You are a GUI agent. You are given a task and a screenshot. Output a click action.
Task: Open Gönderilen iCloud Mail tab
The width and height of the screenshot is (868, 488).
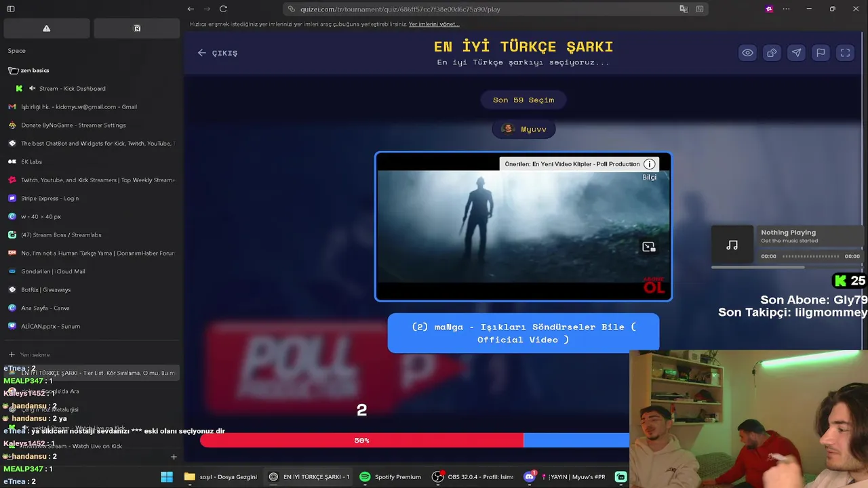91,272
